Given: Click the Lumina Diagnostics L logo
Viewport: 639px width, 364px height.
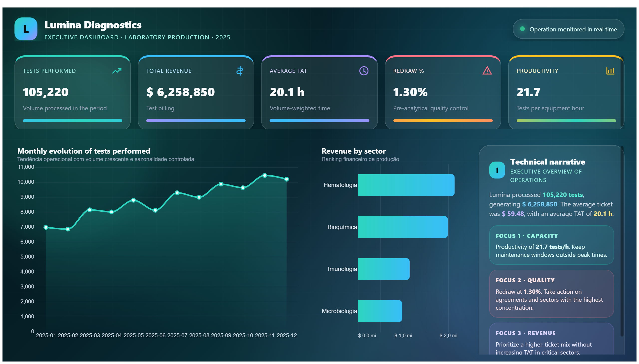Looking at the screenshot, I should (x=26, y=29).
